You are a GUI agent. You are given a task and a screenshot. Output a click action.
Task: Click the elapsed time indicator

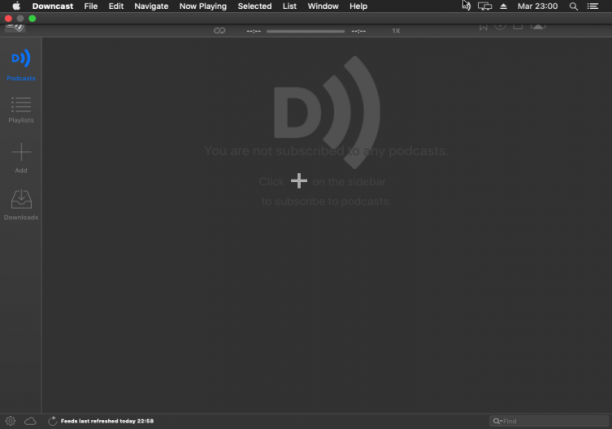point(254,31)
